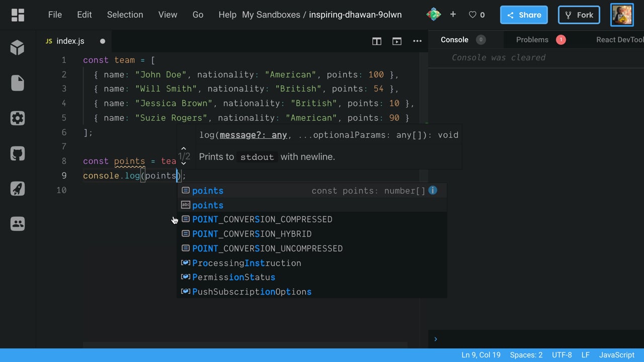This screenshot has width=644, height=362.
Task: Click the JS file icon in index.js tab
Action: (49, 41)
